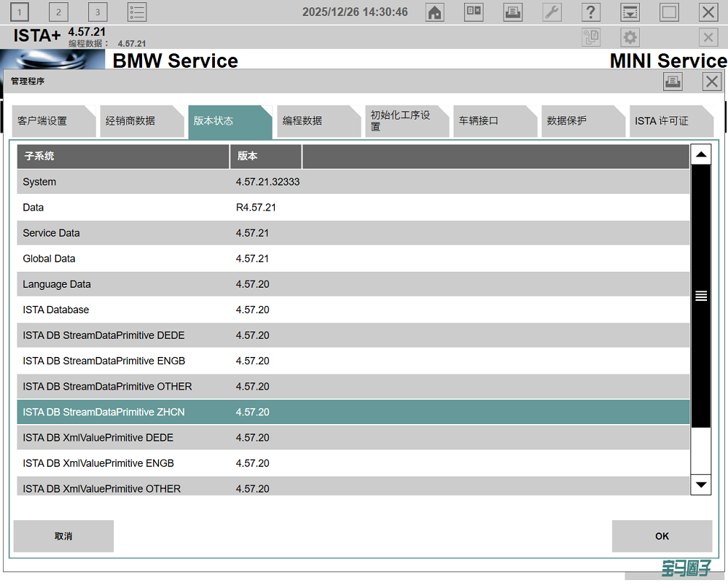
Task: Select session box number 2
Action: (x=58, y=12)
